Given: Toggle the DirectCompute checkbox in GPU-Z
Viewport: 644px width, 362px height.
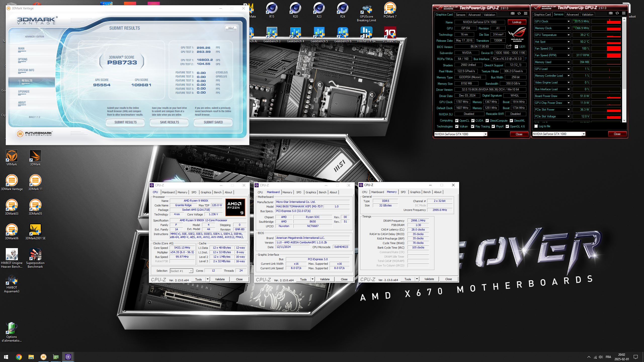Looking at the screenshot, I should (x=487, y=121).
